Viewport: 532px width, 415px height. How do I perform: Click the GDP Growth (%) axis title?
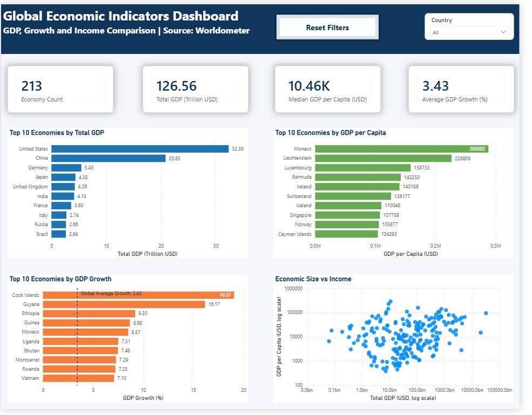click(x=143, y=398)
